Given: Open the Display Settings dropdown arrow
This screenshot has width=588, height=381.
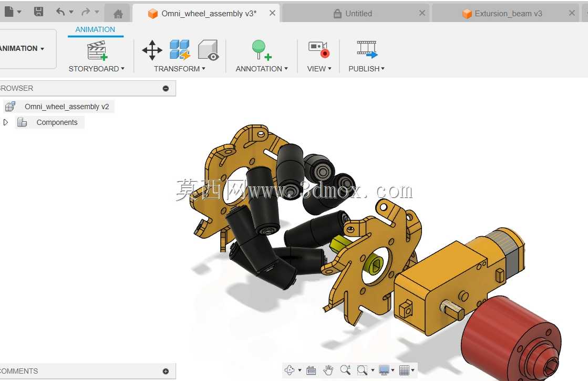Looking at the screenshot, I should [x=393, y=371].
